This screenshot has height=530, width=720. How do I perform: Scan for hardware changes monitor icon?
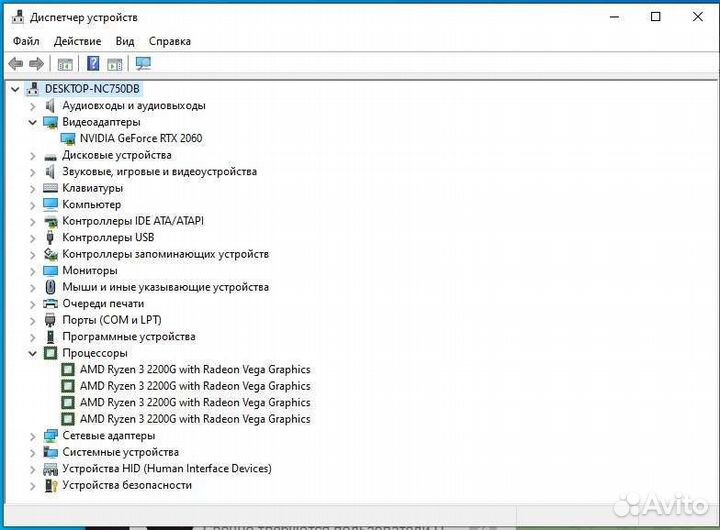point(143,63)
